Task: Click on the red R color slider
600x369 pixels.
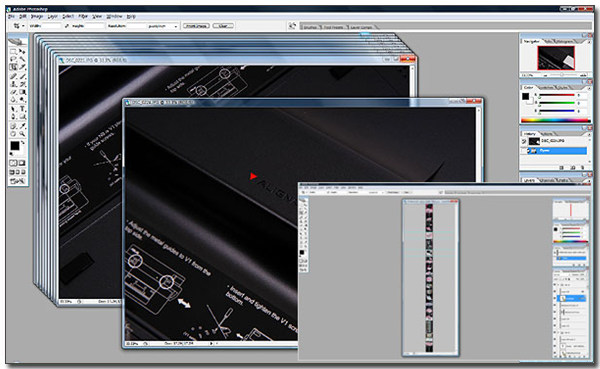Action: pyautogui.click(x=557, y=95)
